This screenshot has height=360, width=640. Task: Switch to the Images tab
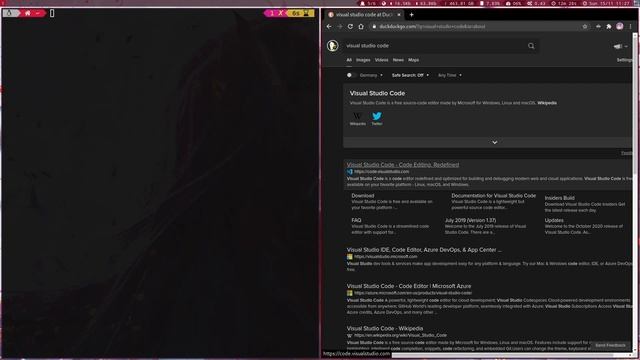363,60
